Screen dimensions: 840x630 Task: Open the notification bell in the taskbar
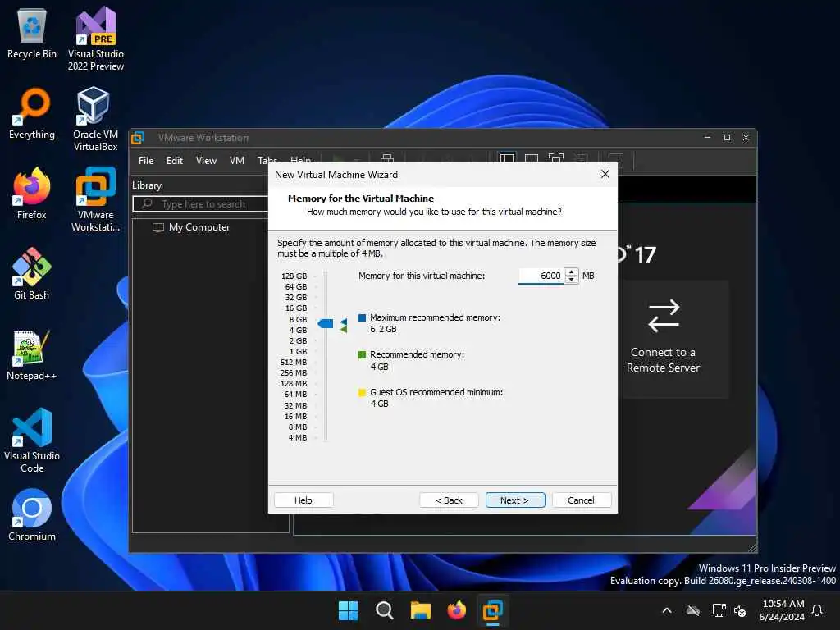[x=817, y=610]
